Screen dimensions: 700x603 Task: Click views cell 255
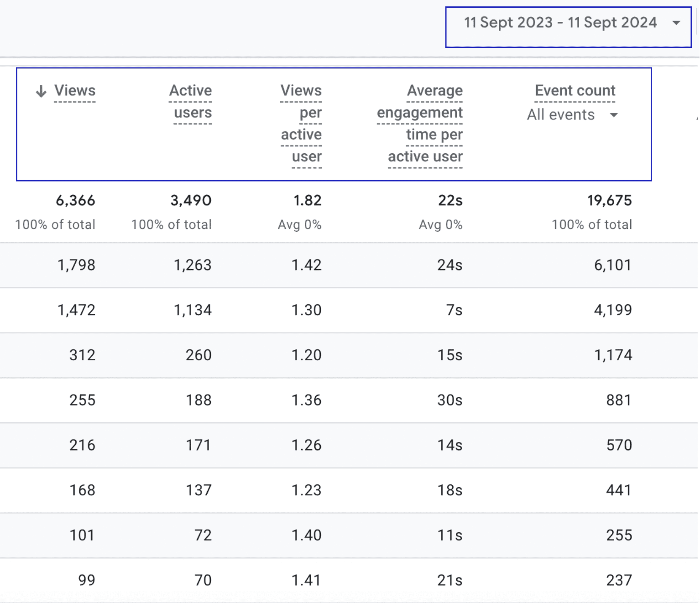click(83, 400)
